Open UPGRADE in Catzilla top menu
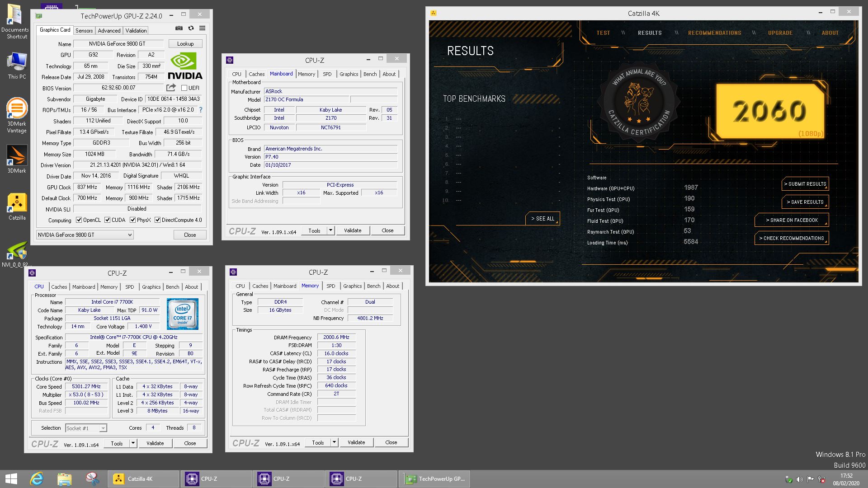This screenshot has height=488, width=868. (x=780, y=33)
